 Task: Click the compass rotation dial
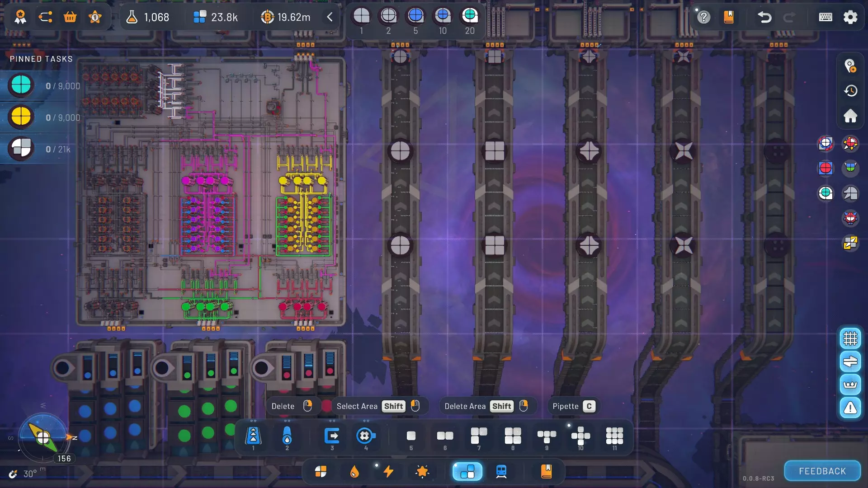[x=43, y=437]
